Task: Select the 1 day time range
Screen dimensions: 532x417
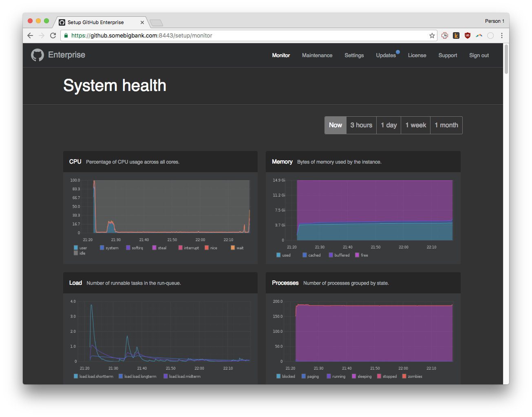Action: tap(389, 125)
